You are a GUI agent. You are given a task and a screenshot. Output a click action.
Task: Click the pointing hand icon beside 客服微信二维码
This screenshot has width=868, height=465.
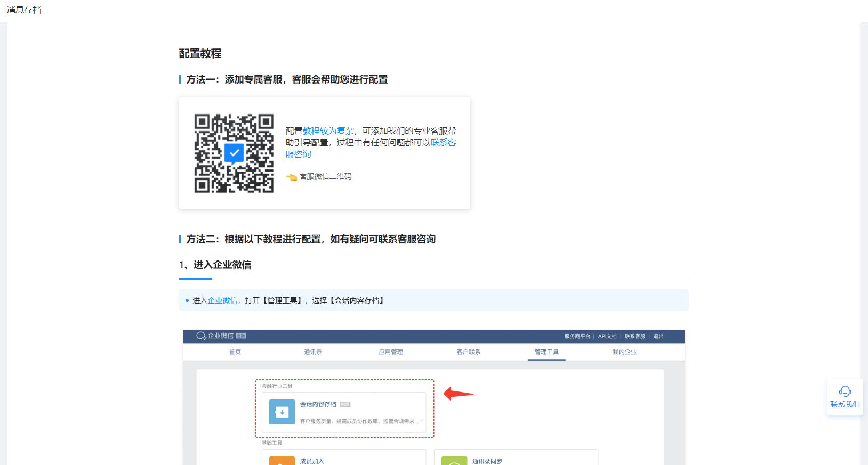[x=291, y=177]
